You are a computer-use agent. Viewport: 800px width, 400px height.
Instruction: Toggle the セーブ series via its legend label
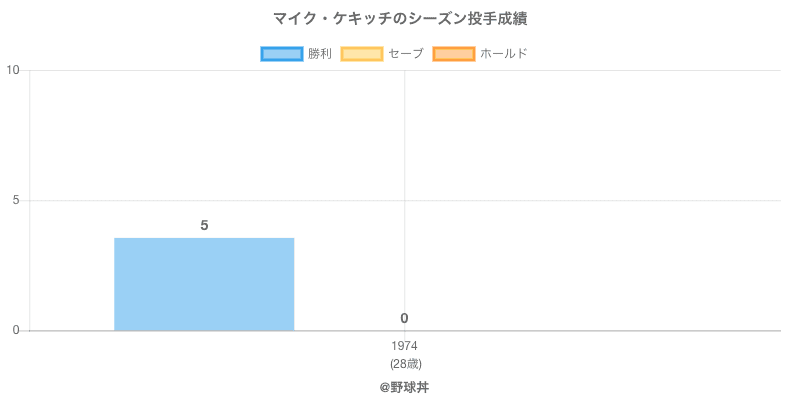pos(405,53)
